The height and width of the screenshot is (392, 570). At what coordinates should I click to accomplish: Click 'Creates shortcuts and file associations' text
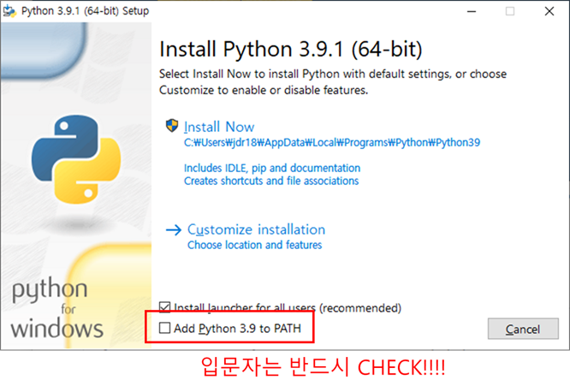[x=271, y=181]
